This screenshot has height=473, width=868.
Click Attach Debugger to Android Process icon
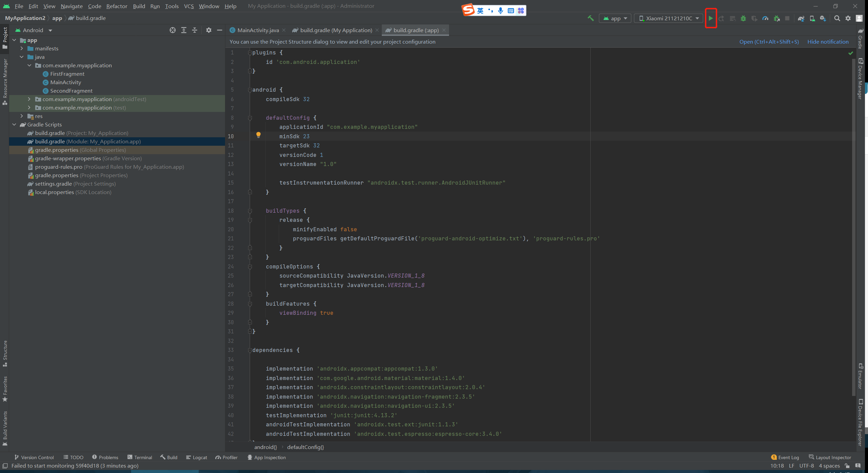coord(776,18)
